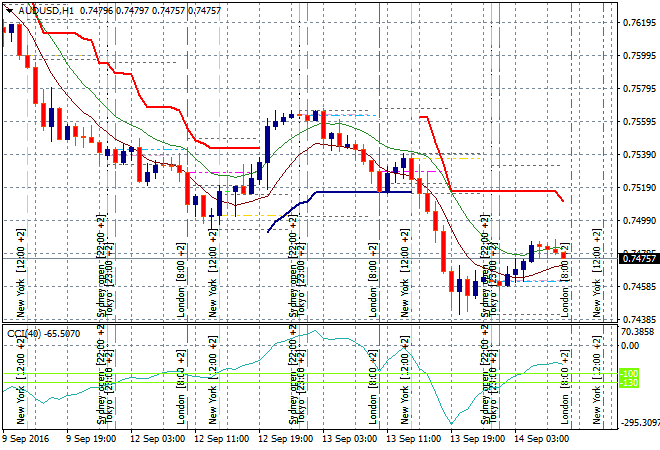
Task: Click the 0.00 level on CCI scale
Action: (x=632, y=346)
